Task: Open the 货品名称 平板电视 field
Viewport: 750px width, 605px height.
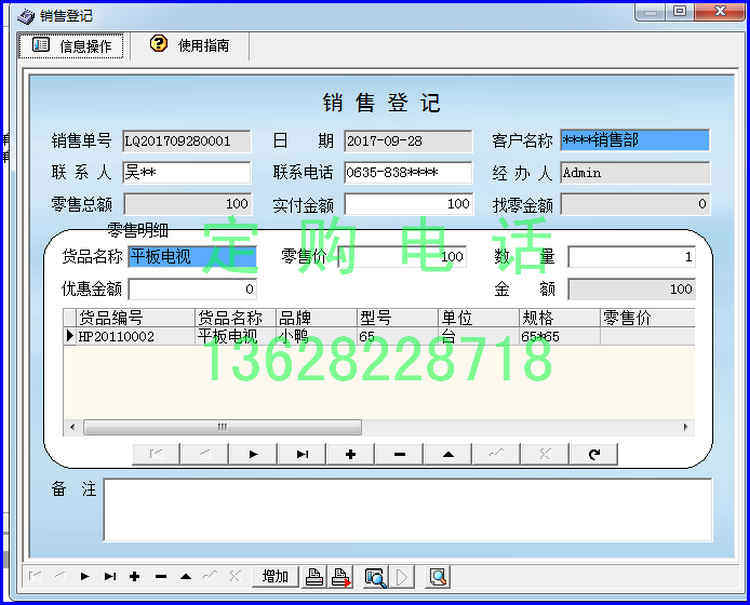Action: [192, 257]
